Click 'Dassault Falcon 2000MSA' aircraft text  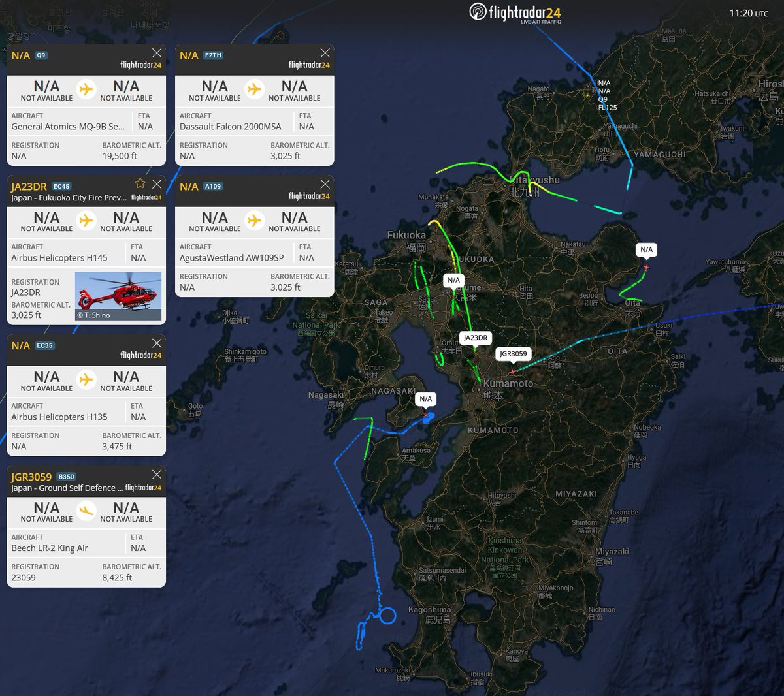point(231,127)
